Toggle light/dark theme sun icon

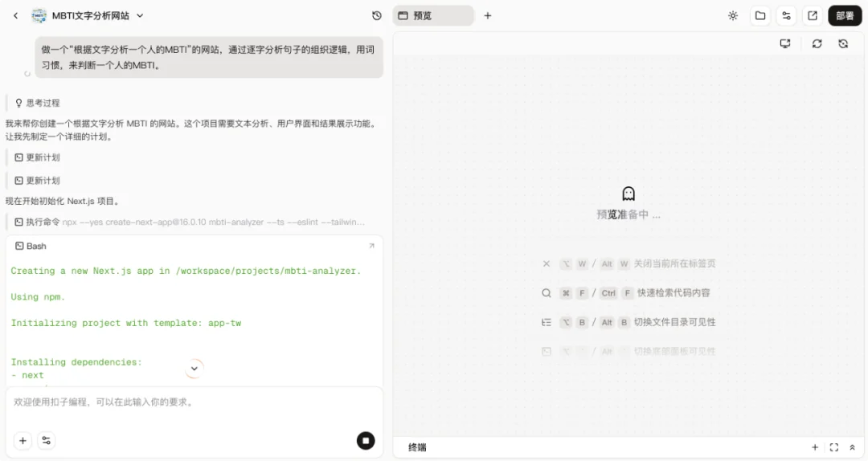(733, 15)
